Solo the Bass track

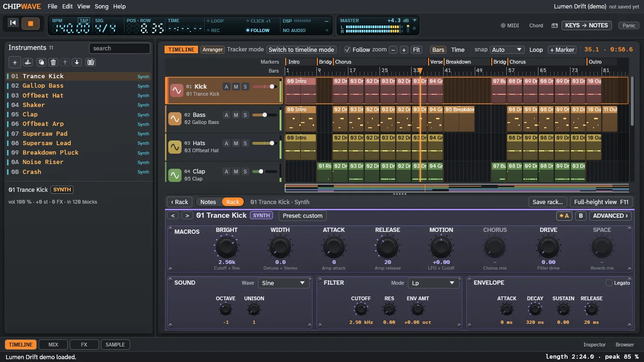(245, 115)
